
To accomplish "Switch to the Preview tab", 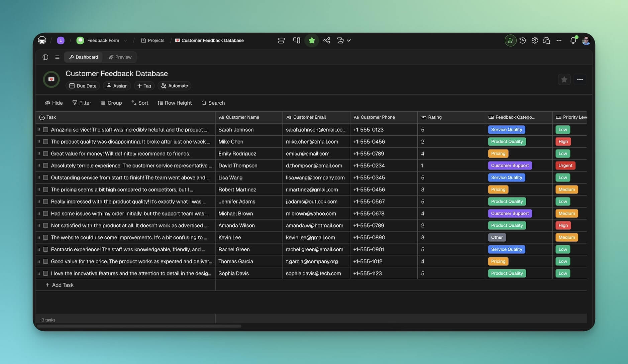I will click(x=120, y=57).
